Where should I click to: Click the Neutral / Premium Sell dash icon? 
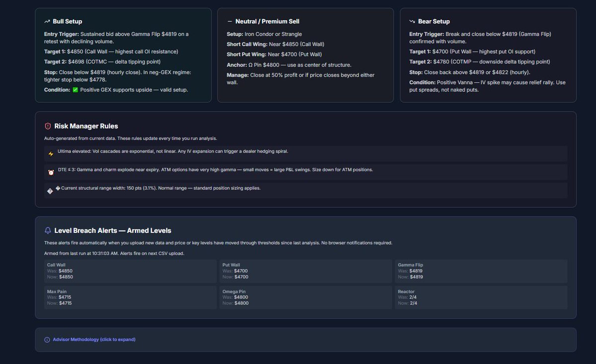click(x=229, y=21)
